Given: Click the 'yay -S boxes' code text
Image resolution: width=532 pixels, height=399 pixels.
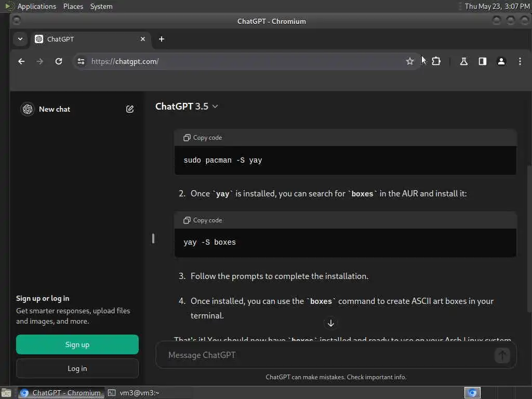Looking at the screenshot, I should [210, 242].
